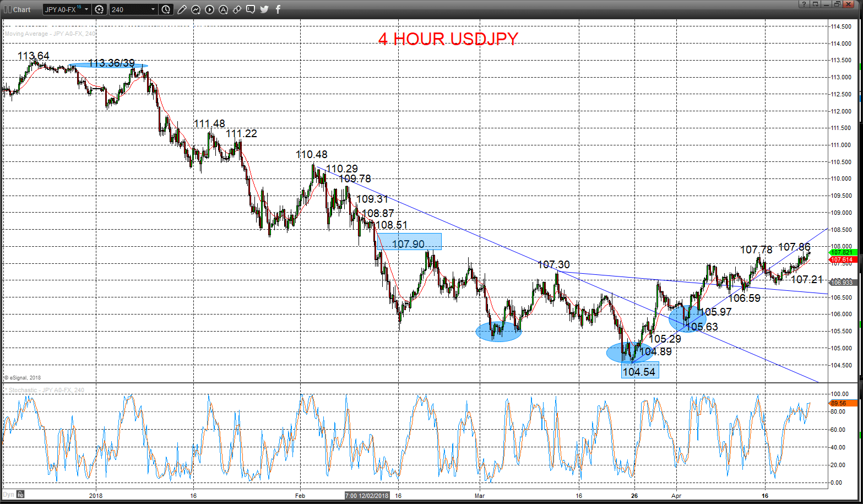Click the 108.51 price annotation
The width and height of the screenshot is (863, 504).
click(x=392, y=225)
